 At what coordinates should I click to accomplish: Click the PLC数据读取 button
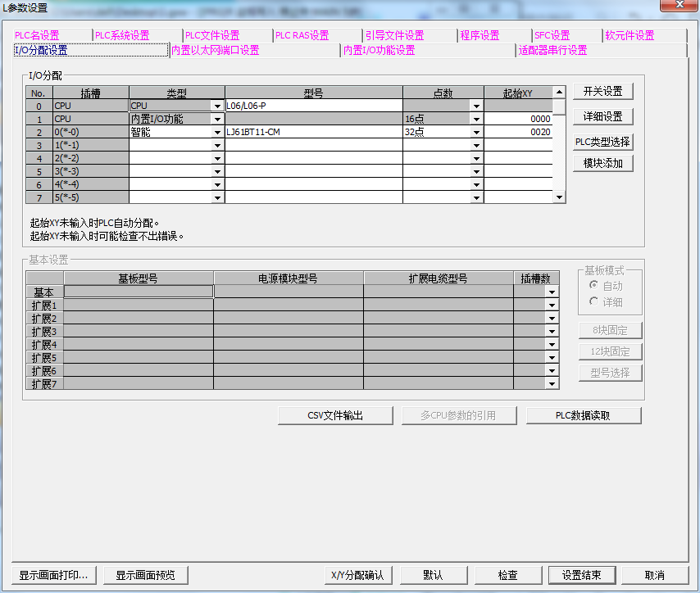tap(583, 415)
